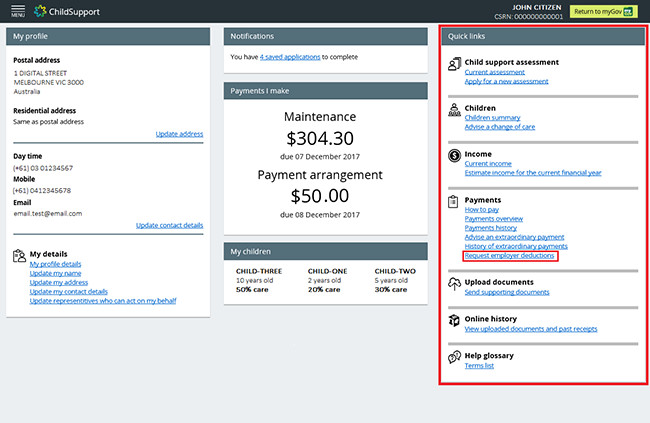
Task: Open the Update address link
Action: click(x=179, y=133)
